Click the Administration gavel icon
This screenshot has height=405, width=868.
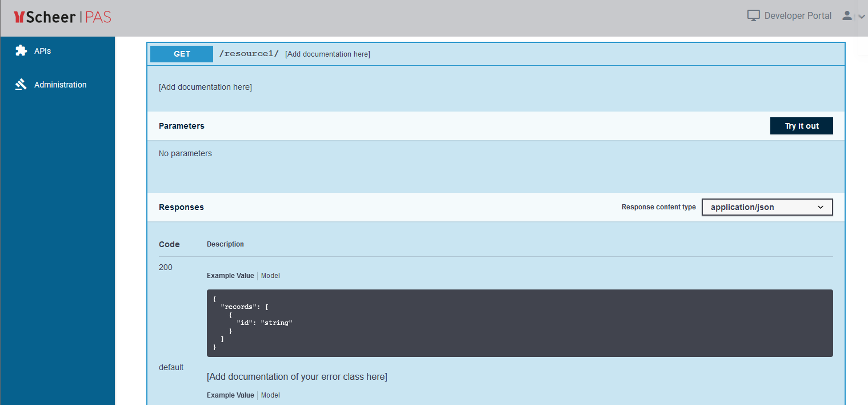[x=21, y=85]
